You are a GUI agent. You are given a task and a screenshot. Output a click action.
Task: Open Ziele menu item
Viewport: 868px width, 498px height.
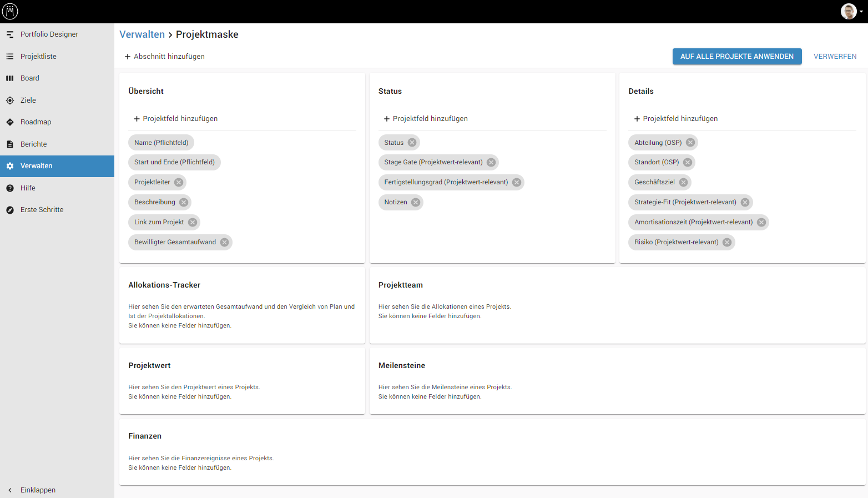click(57, 100)
